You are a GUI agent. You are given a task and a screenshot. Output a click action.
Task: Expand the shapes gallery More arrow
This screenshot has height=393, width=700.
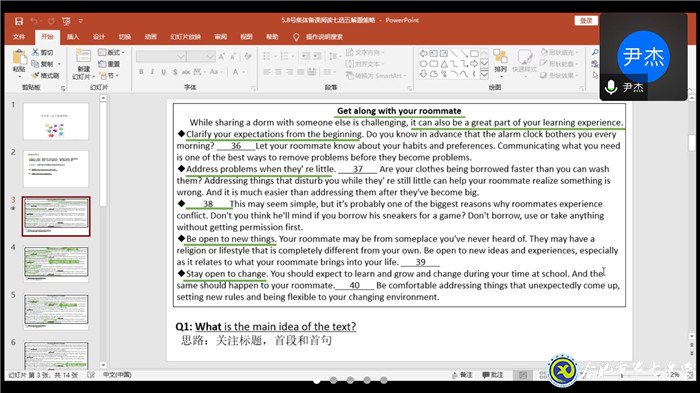484,75
